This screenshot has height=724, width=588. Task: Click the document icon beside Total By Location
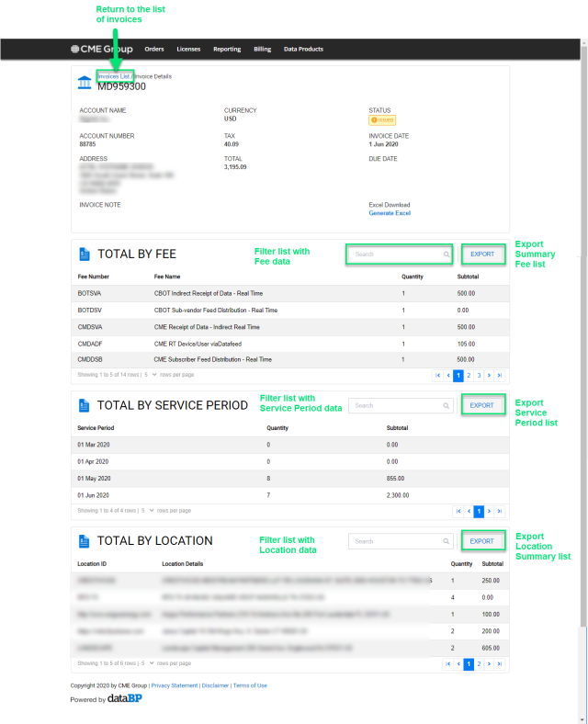point(85,541)
